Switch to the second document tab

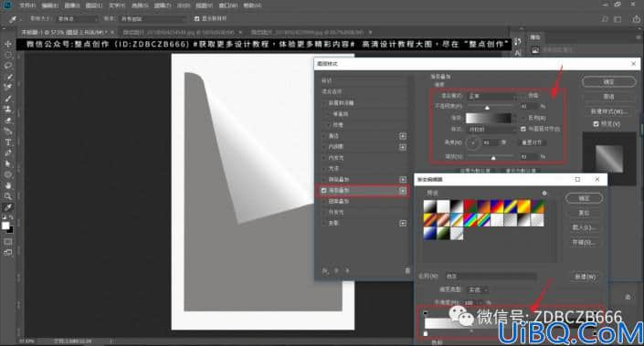pyautogui.click(x=183, y=32)
